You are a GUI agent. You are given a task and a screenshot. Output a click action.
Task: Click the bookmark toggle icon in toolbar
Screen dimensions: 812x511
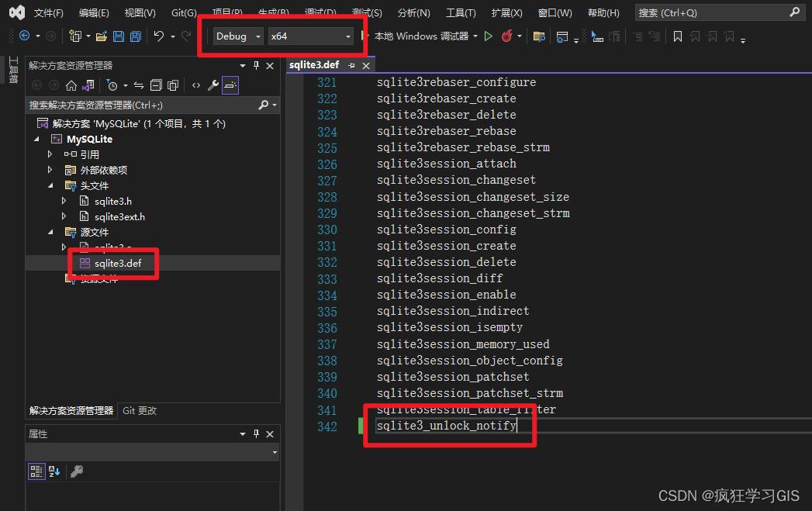pos(677,36)
